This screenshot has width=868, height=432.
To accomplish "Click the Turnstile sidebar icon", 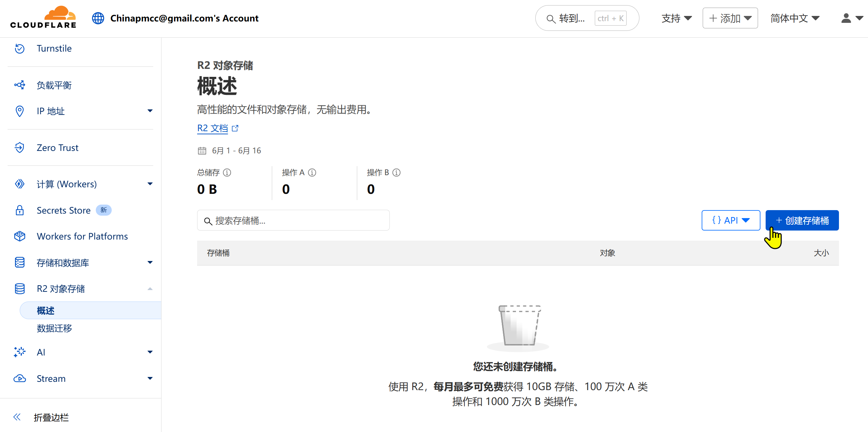I will pyautogui.click(x=20, y=48).
